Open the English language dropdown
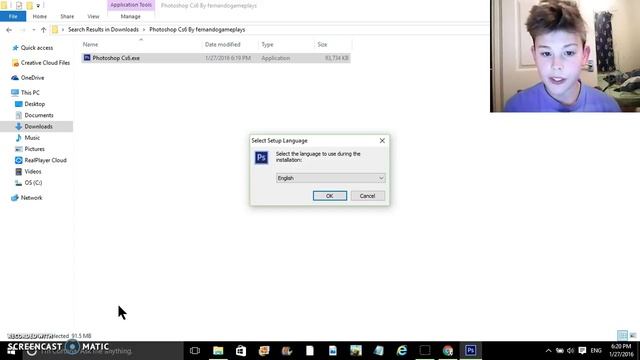 330,178
